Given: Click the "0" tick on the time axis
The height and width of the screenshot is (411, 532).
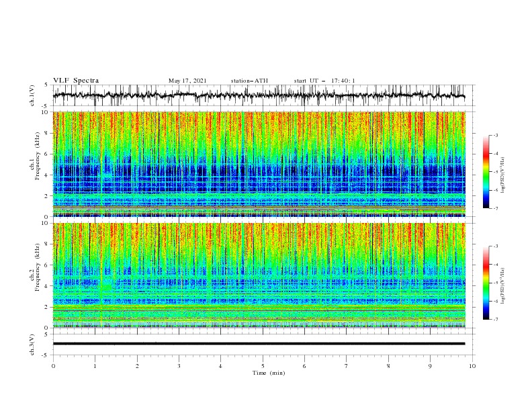Looking at the screenshot, I should point(53,366).
